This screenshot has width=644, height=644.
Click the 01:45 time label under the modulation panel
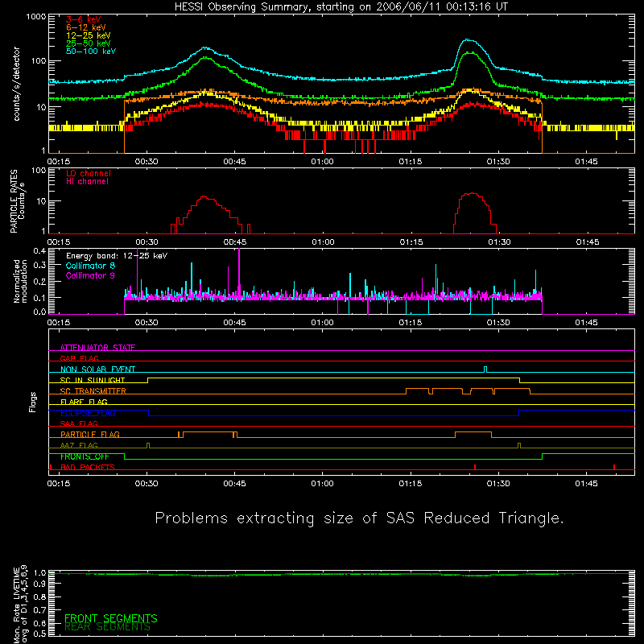(x=587, y=323)
